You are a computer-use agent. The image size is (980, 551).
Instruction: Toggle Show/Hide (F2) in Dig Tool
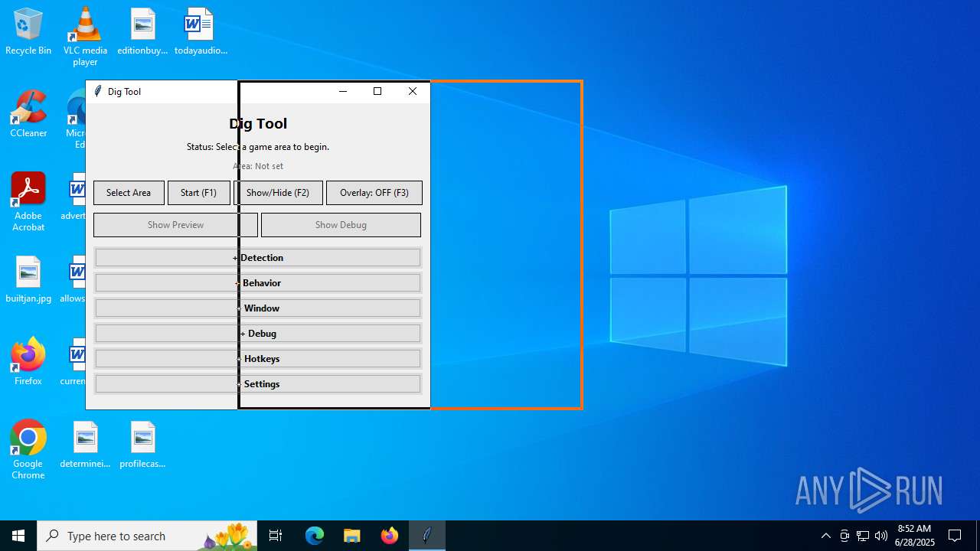(x=277, y=193)
